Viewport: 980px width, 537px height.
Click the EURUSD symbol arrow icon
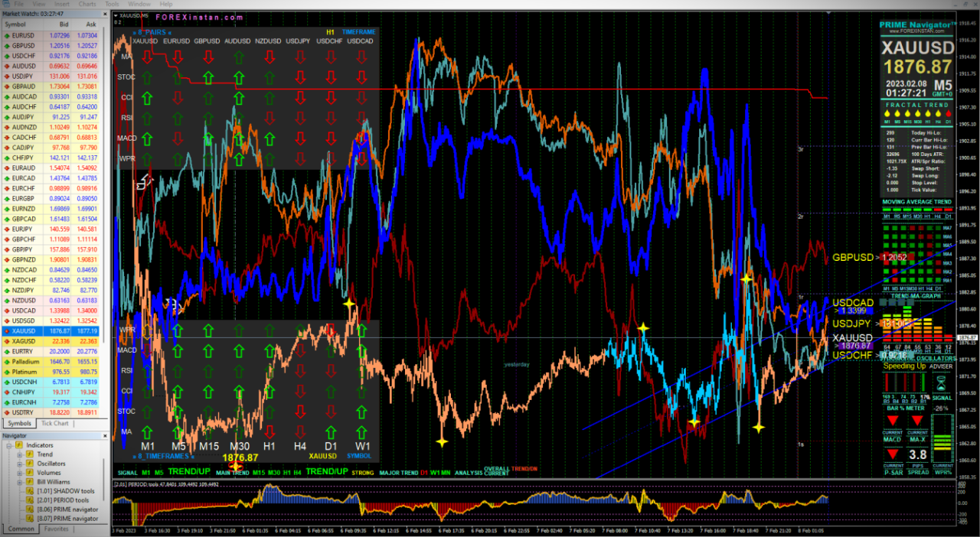click(x=7, y=36)
